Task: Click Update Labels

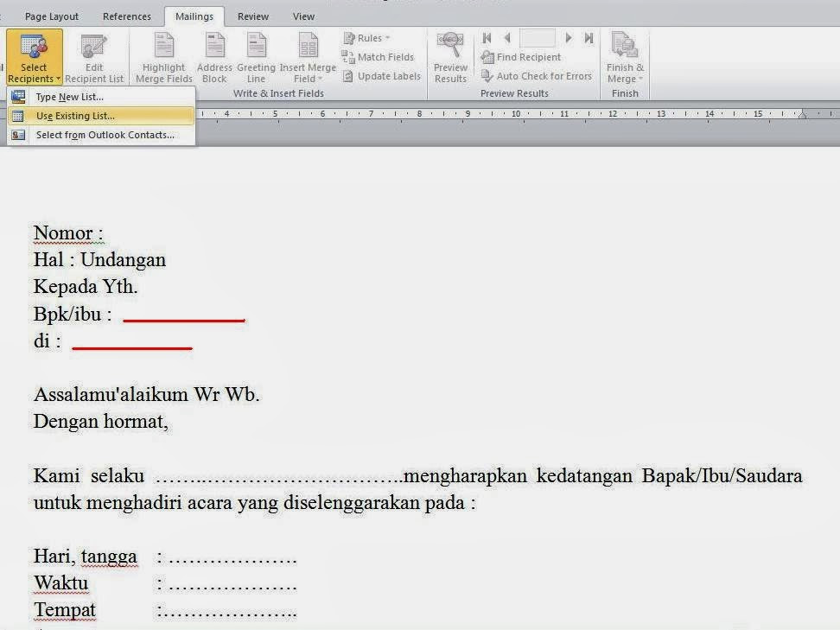Action: coord(381,76)
